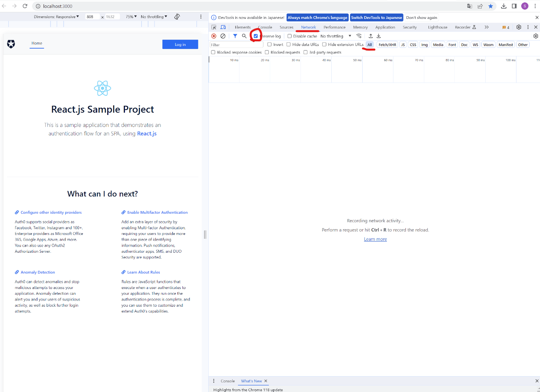The width and height of the screenshot is (540, 392).
Task: Open the translate page icon in the address bar
Action: coord(469,6)
